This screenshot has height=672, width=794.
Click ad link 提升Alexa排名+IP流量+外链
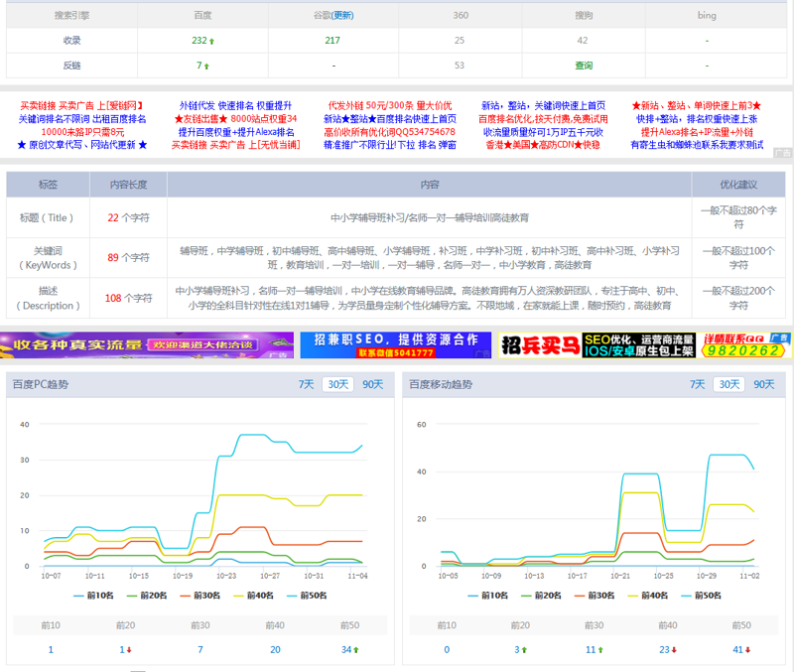[697, 132]
